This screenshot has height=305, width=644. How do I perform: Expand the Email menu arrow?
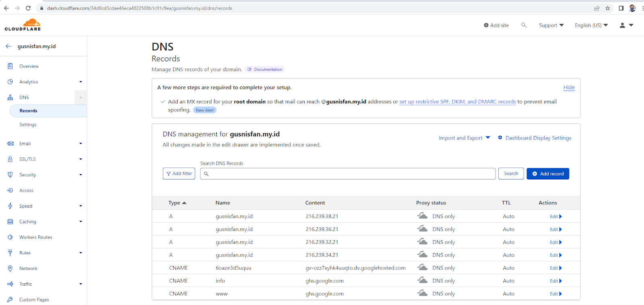click(x=80, y=144)
